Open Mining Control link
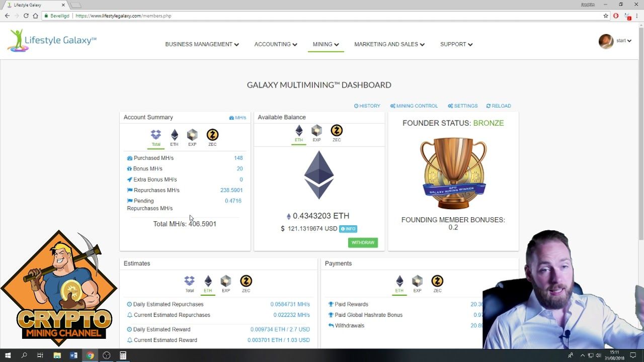Screen dimensions: 644x362 point(414,106)
